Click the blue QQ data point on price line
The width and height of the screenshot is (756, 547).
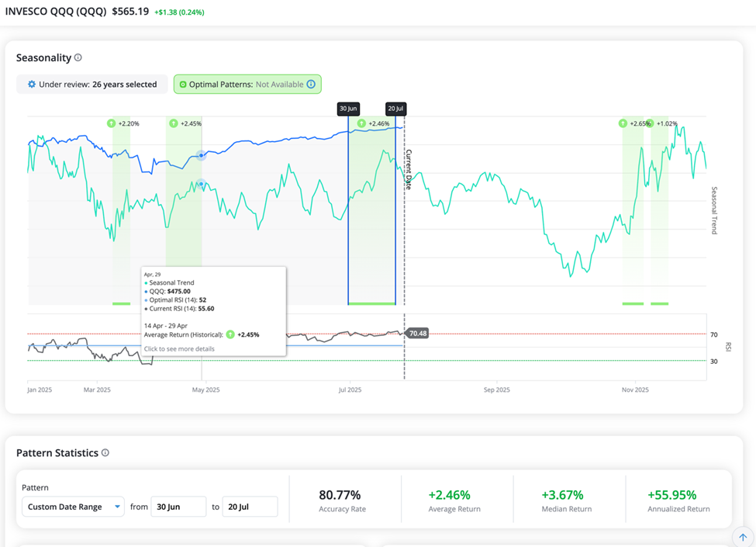click(x=202, y=155)
